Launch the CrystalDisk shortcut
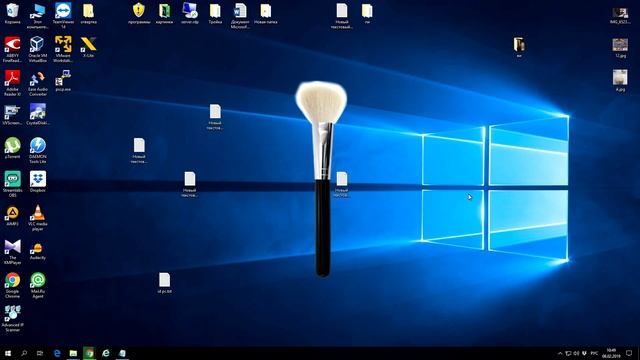 coord(38,115)
